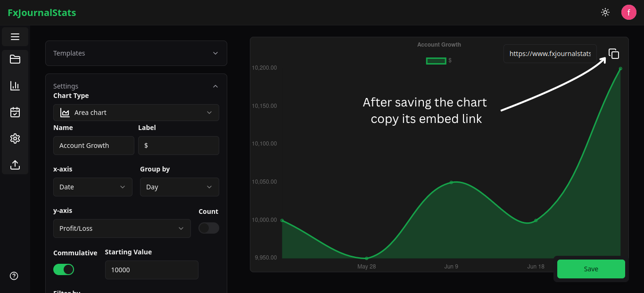Click the green Save button

click(x=591, y=269)
